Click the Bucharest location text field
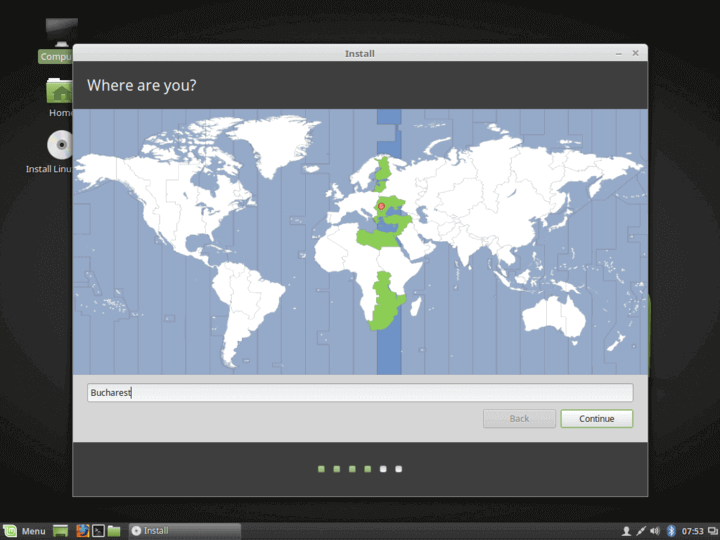 tap(360, 393)
